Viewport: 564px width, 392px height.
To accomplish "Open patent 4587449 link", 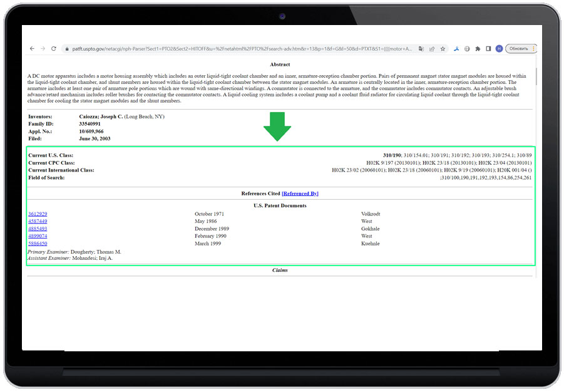I will pyautogui.click(x=38, y=222).
